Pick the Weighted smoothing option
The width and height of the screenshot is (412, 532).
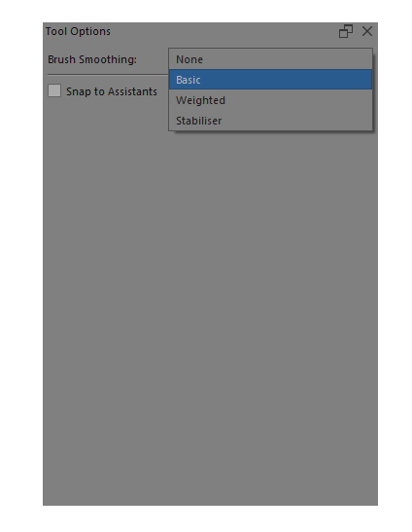(x=270, y=100)
